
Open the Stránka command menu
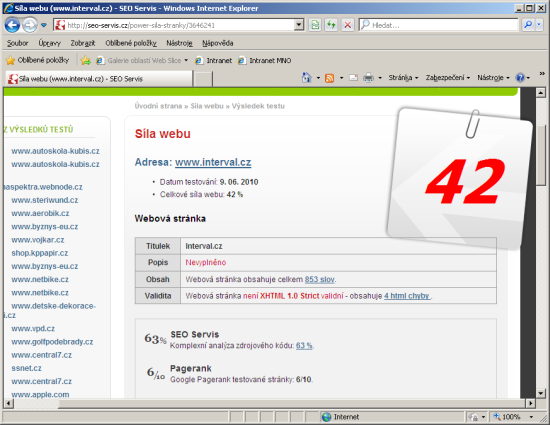(x=403, y=77)
